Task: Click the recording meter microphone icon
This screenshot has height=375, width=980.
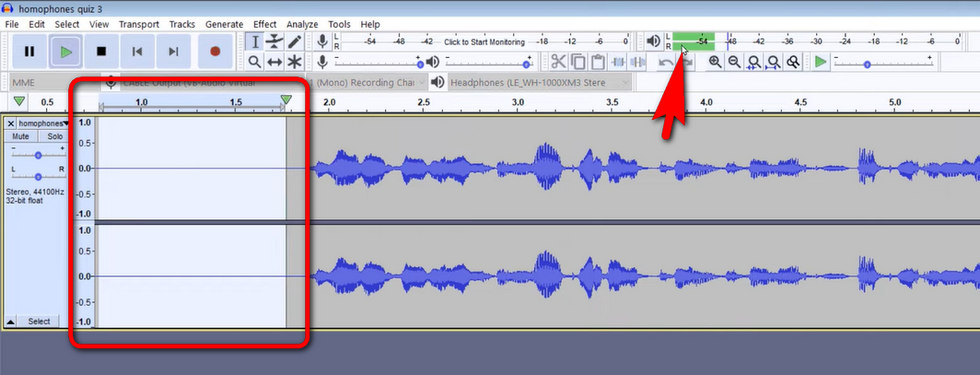Action: [x=322, y=42]
